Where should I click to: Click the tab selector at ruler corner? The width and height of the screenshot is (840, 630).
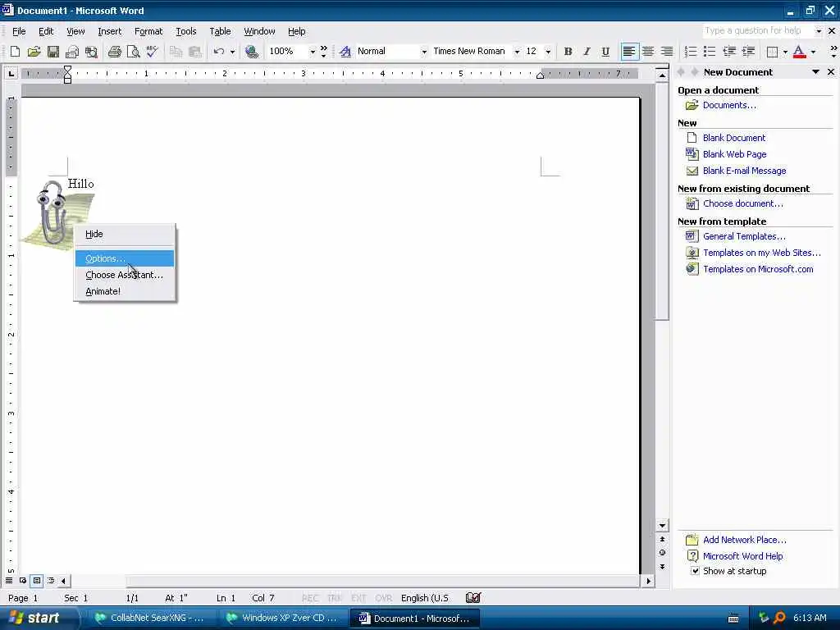pos(11,73)
